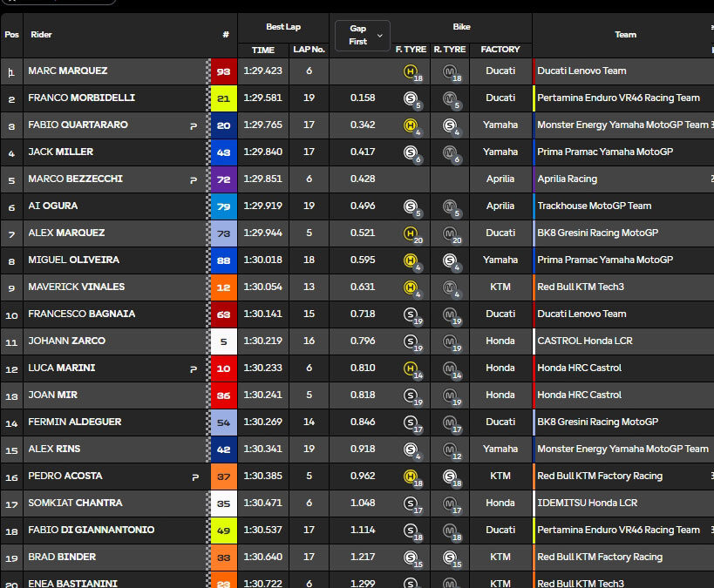714x588 pixels.
Task: Click rider JOHANN ZARCO
Action: tap(66, 341)
